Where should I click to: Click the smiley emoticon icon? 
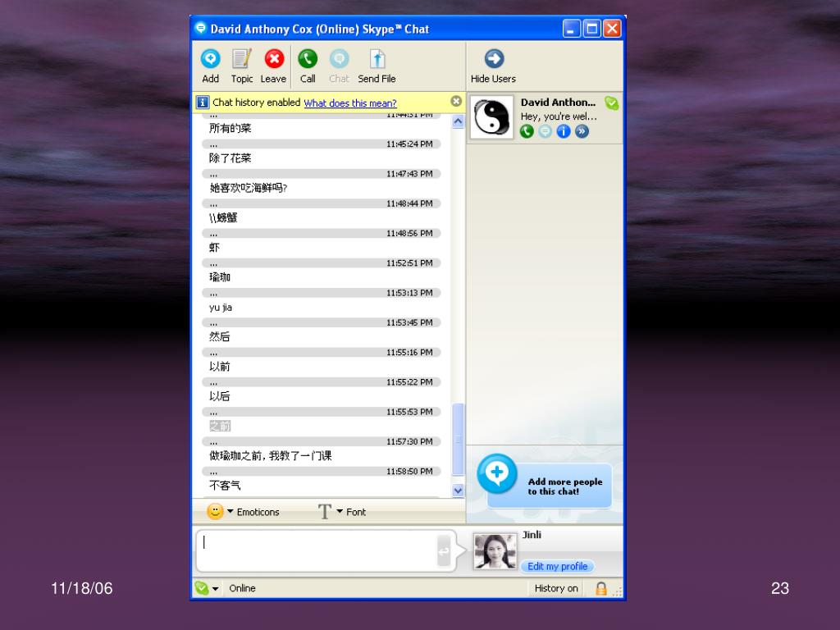215,512
